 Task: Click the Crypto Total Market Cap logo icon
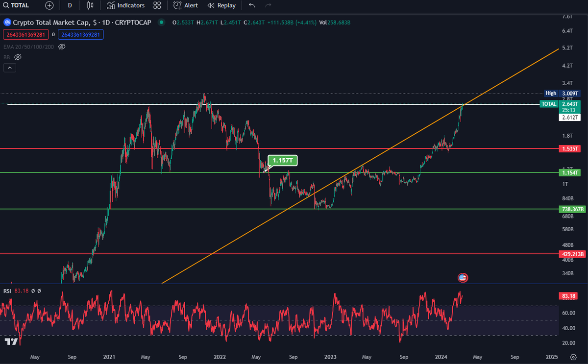tap(7, 23)
